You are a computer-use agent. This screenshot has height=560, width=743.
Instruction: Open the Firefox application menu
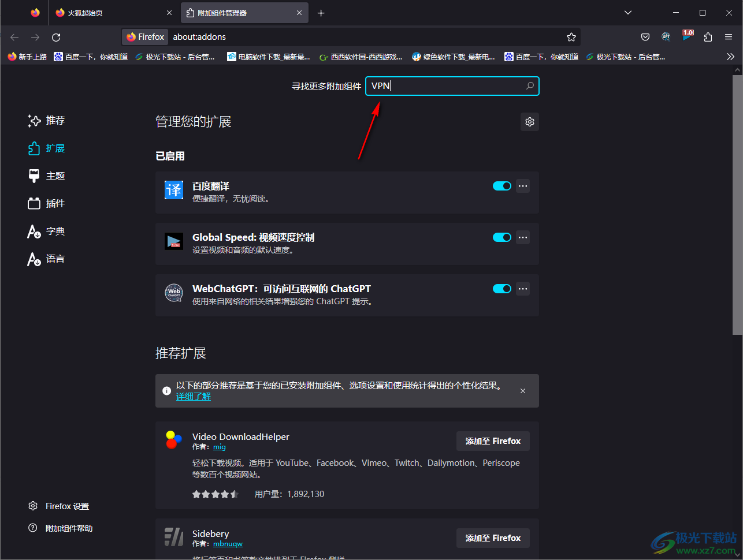point(729,37)
